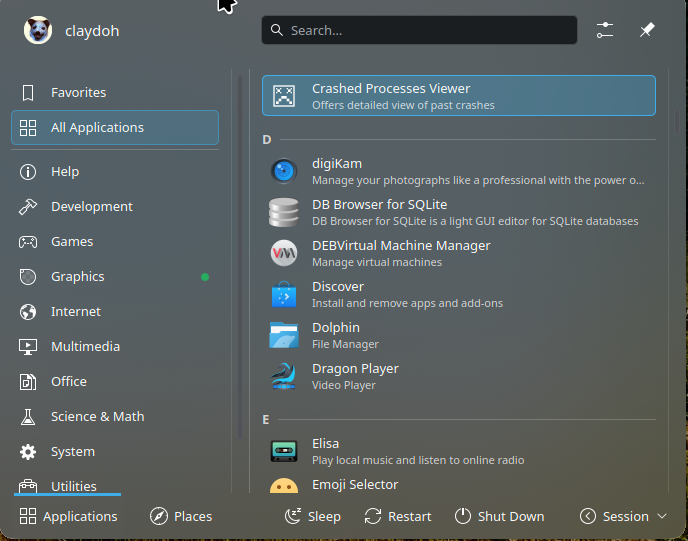Click the 'File Manager' description text
Screen dimensions: 688x541
[345, 344]
